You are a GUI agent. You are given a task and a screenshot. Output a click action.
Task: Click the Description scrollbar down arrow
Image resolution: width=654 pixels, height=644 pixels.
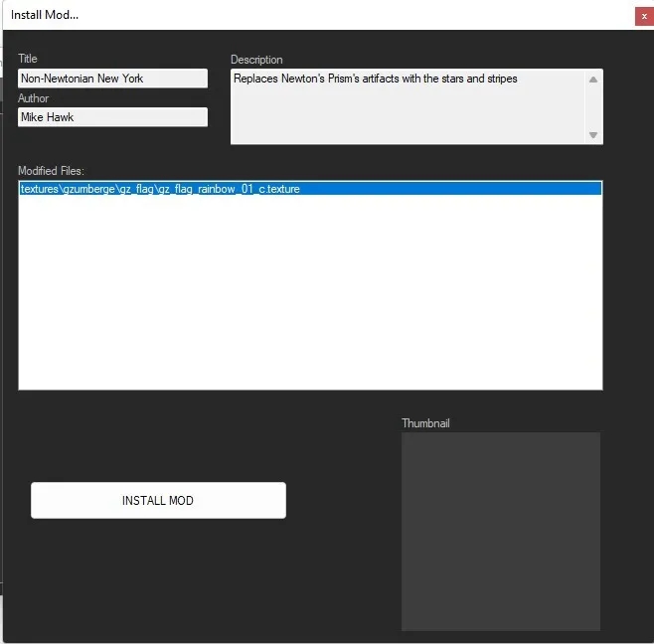pyautogui.click(x=593, y=135)
